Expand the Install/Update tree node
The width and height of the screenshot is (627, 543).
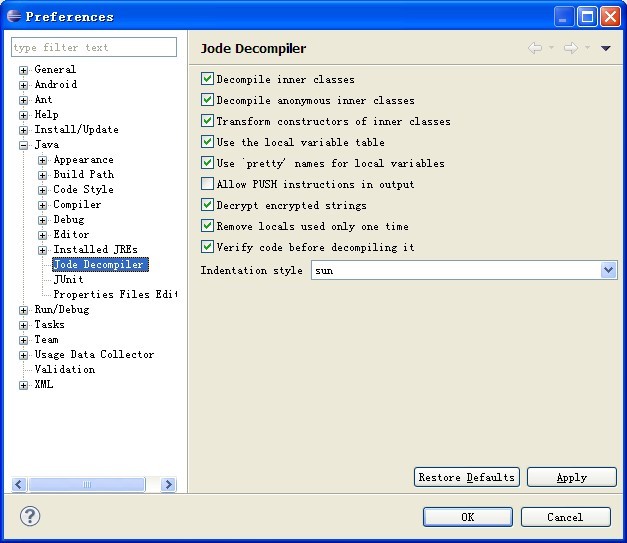pyautogui.click(x=24, y=130)
